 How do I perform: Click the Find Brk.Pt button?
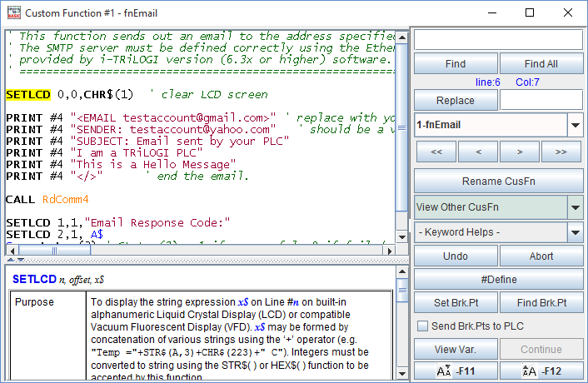(541, 303)
